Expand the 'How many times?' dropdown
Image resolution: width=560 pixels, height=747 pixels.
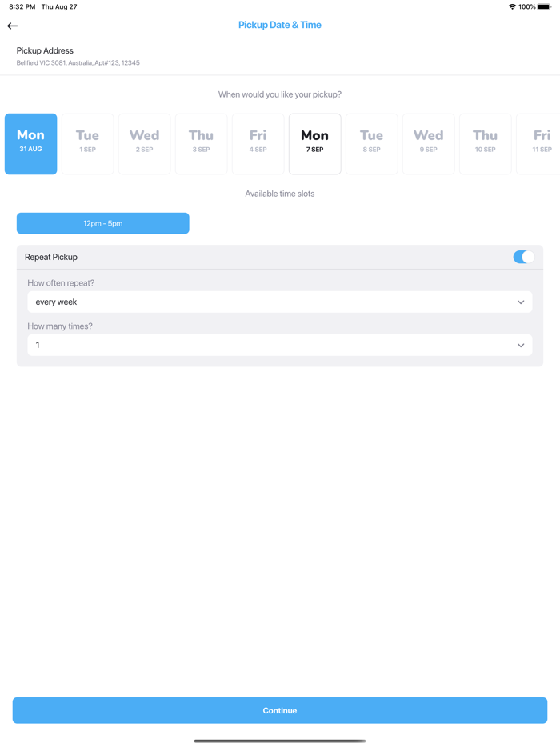280,345
